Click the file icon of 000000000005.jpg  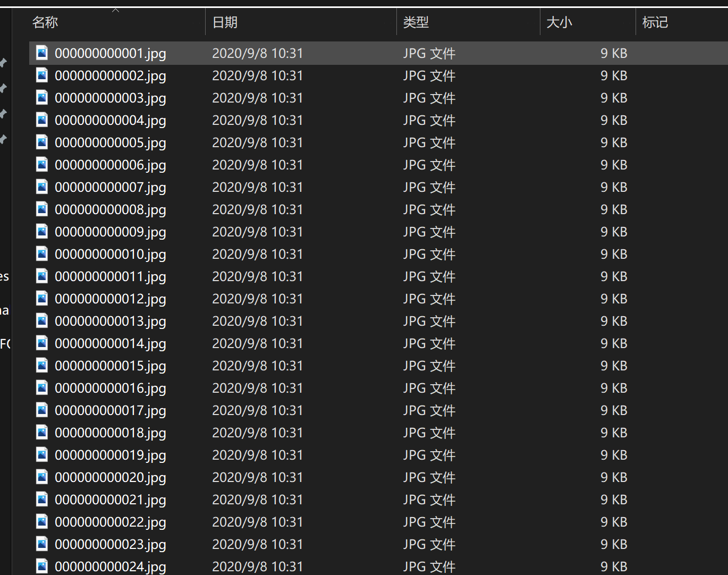[42, 142]
